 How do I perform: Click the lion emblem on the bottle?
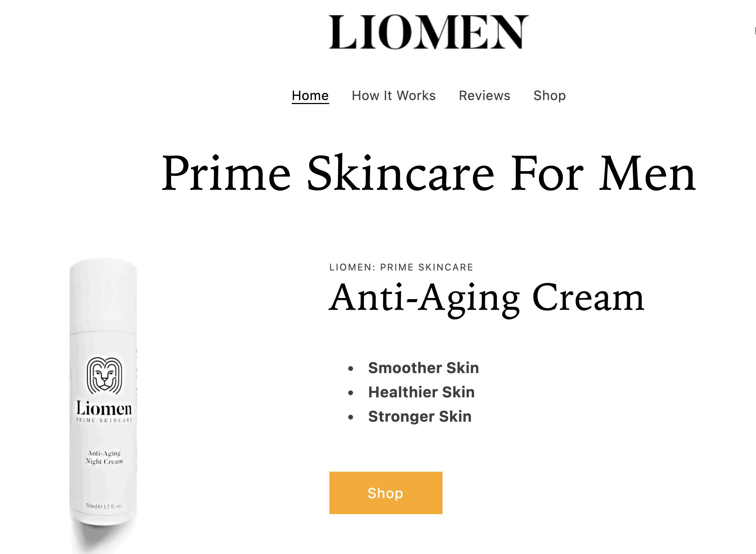coord(104,376)
